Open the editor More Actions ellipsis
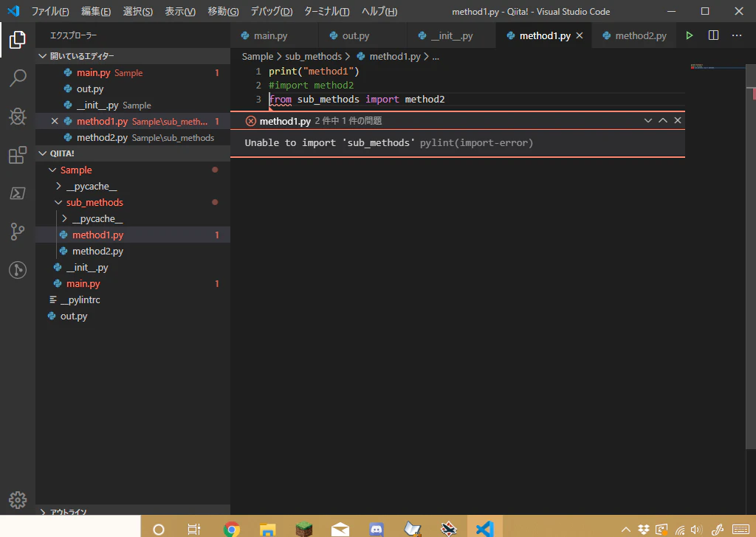The width and height of the screenshot is (756, 537). (x=737, y=35)
